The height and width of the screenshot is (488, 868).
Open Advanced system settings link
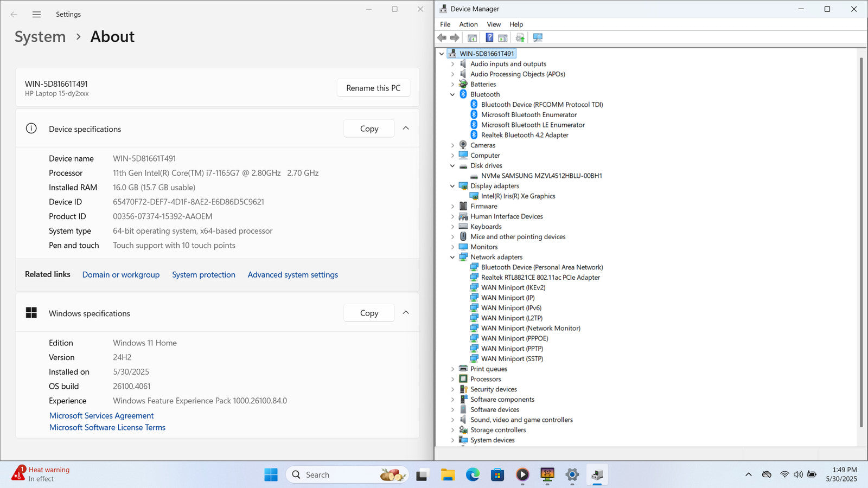pyautogui.click(x=293, y=275)
